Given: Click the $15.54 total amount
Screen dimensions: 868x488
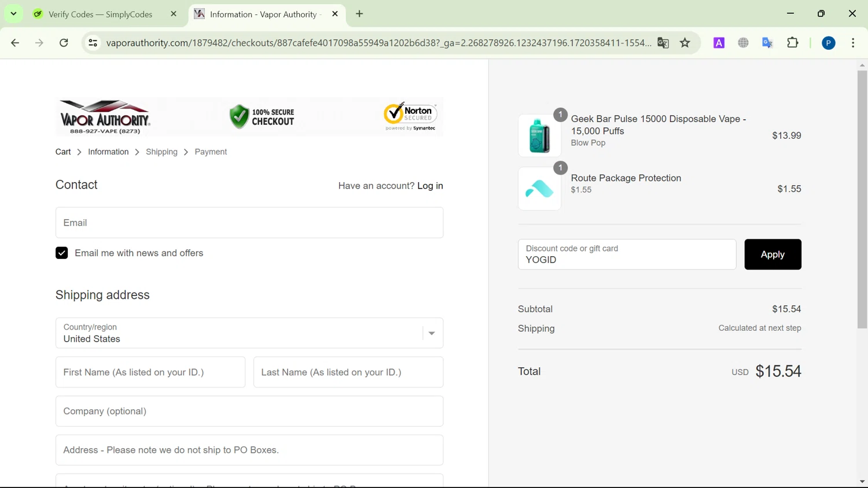Looking at the screenshot, I should pos(778,371).
